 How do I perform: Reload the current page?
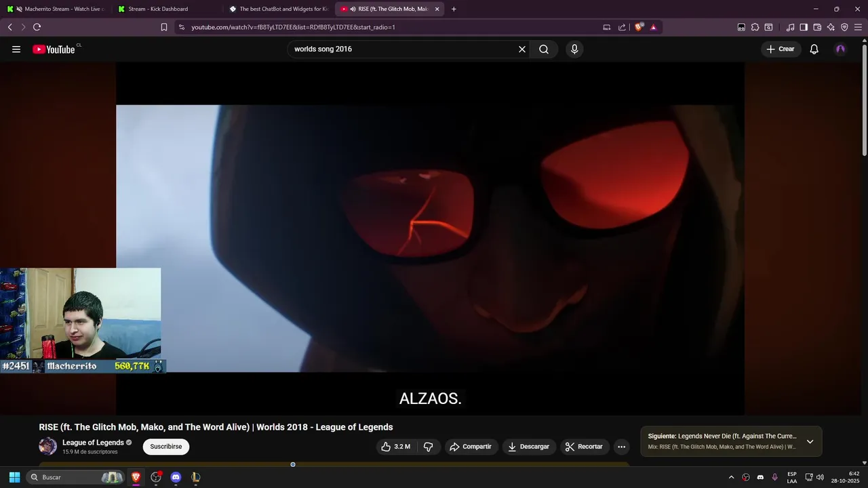pyautogui.click(x=37, y=27)
